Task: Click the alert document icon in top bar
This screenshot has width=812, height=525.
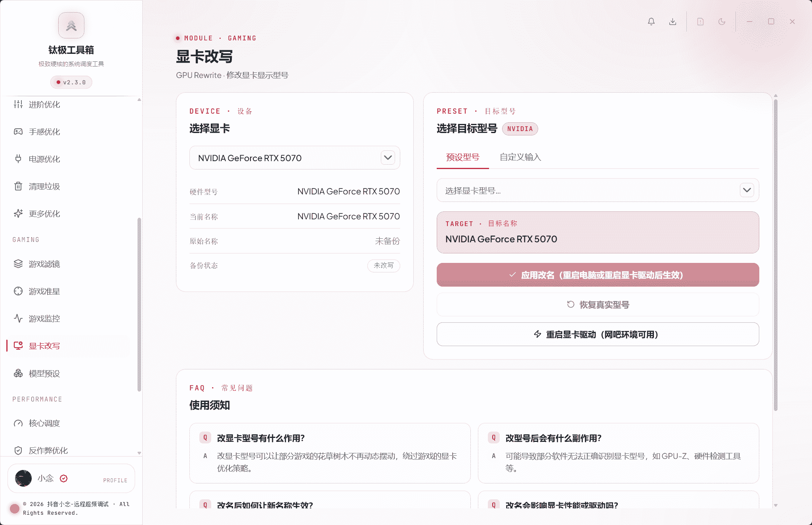Action: pos(700,21)
